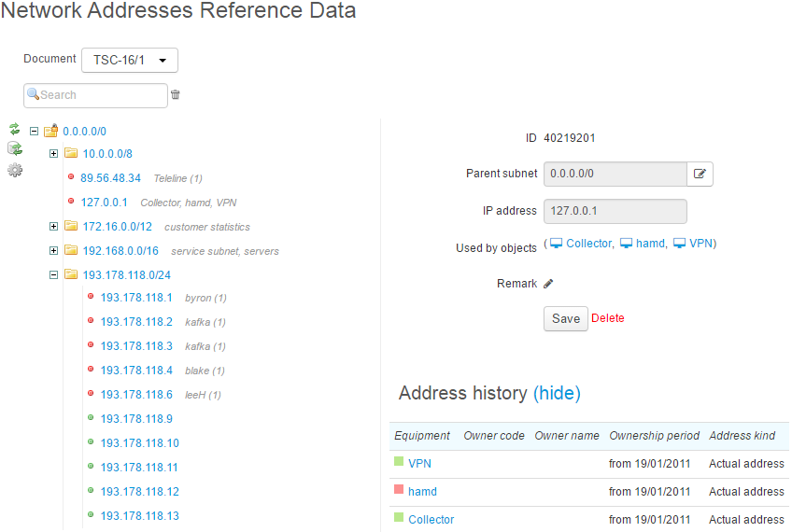792x532 pixels.
Task: Select subnet 172.16.0.0/12
Action: click(117, 227)
